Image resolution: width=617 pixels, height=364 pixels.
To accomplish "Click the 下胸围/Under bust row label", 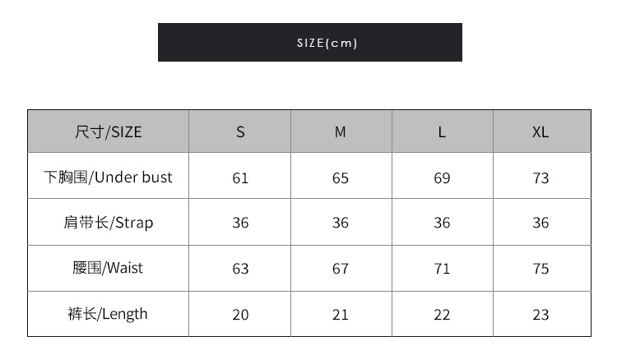I will [x=108, y=177].
